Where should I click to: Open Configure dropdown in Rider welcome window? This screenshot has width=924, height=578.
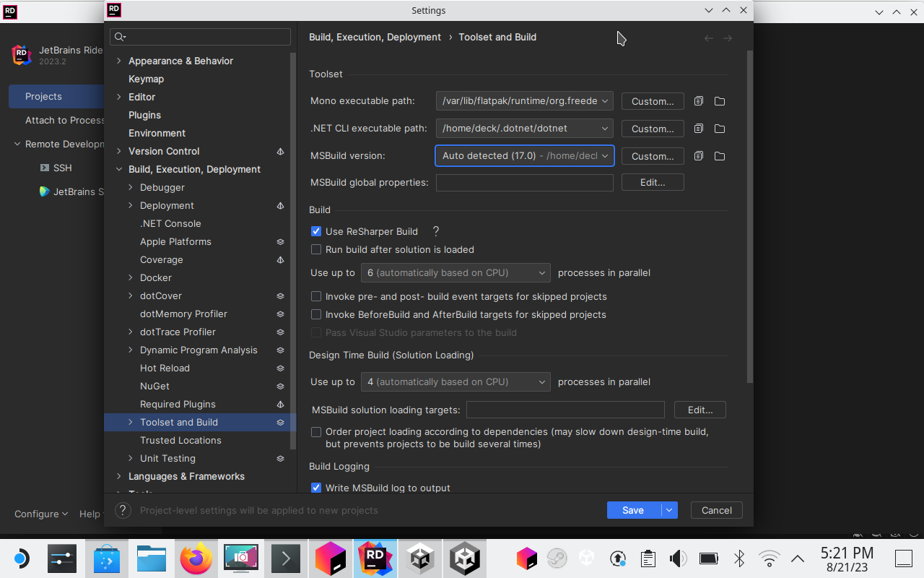pos(41,514)
